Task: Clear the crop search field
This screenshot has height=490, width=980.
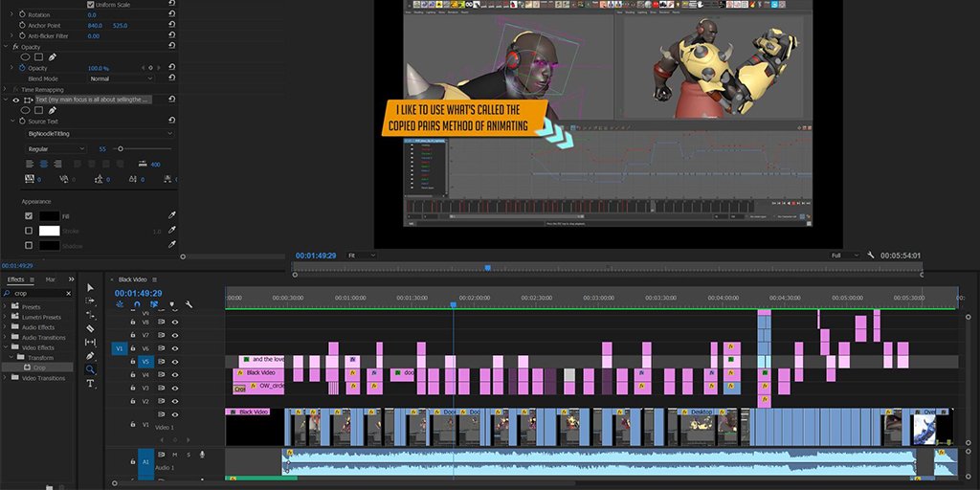Action: coord(68,293)
